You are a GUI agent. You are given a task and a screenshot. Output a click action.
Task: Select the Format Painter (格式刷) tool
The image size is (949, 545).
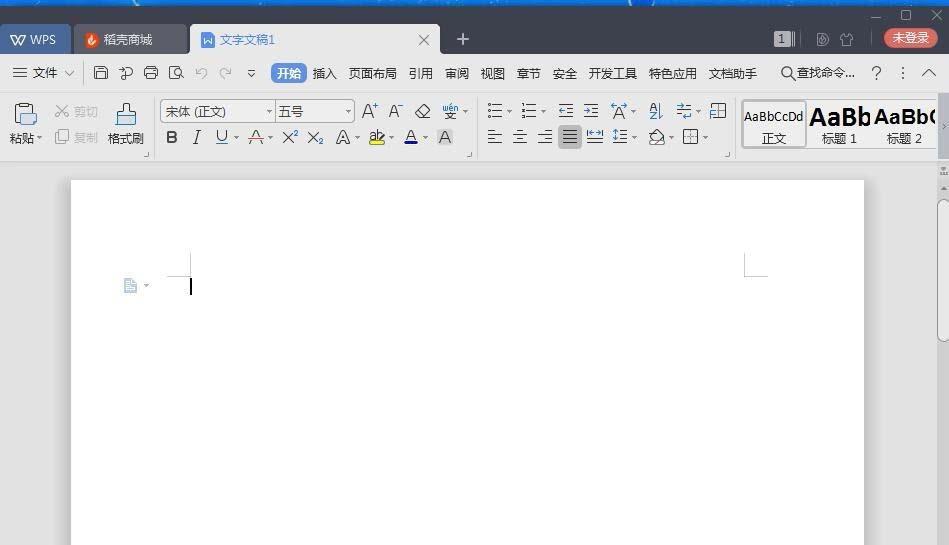(x=125, y=123)
